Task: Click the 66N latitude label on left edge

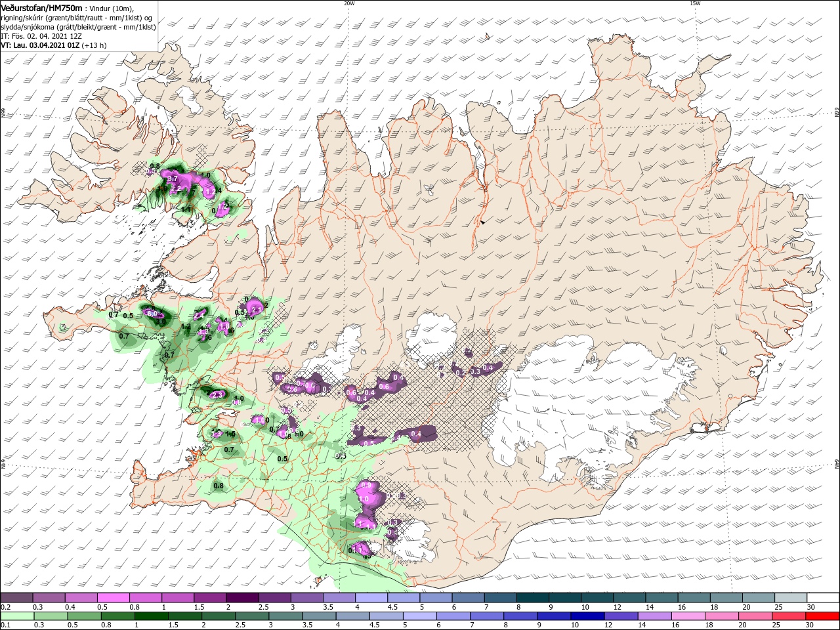Action: coord(3,113)
